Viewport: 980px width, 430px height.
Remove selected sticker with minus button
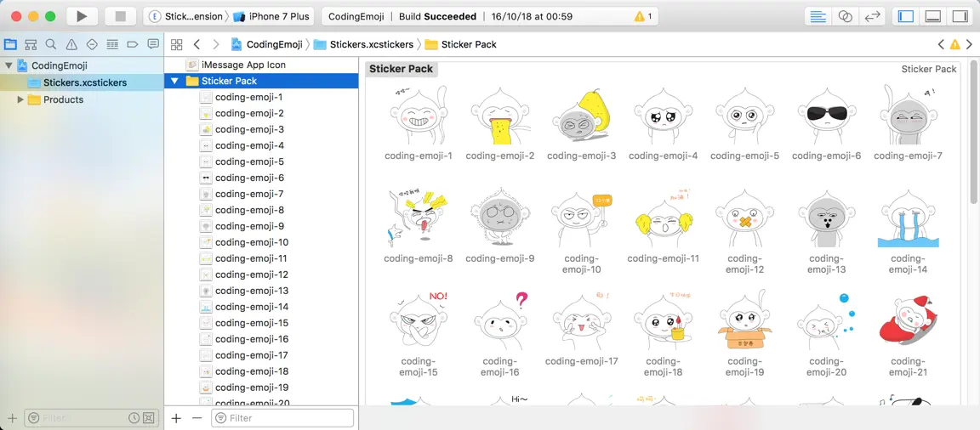(197, 418)
